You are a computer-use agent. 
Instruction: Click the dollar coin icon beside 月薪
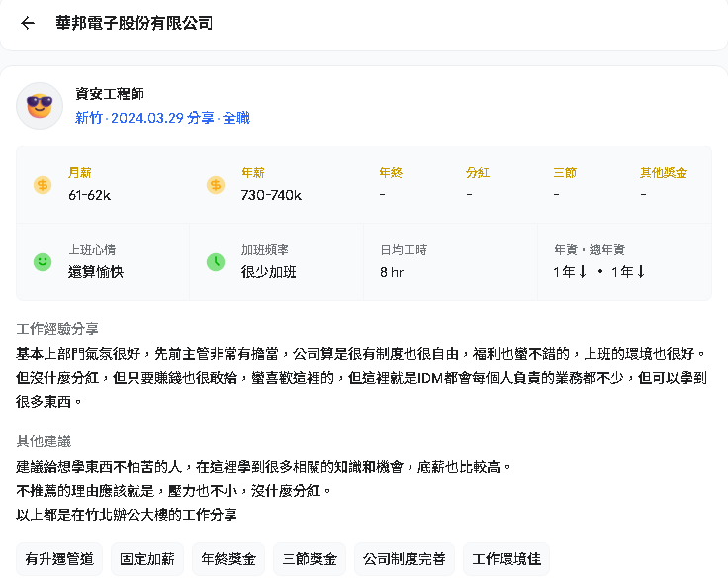pyautogui.click(x=43, y=185)
